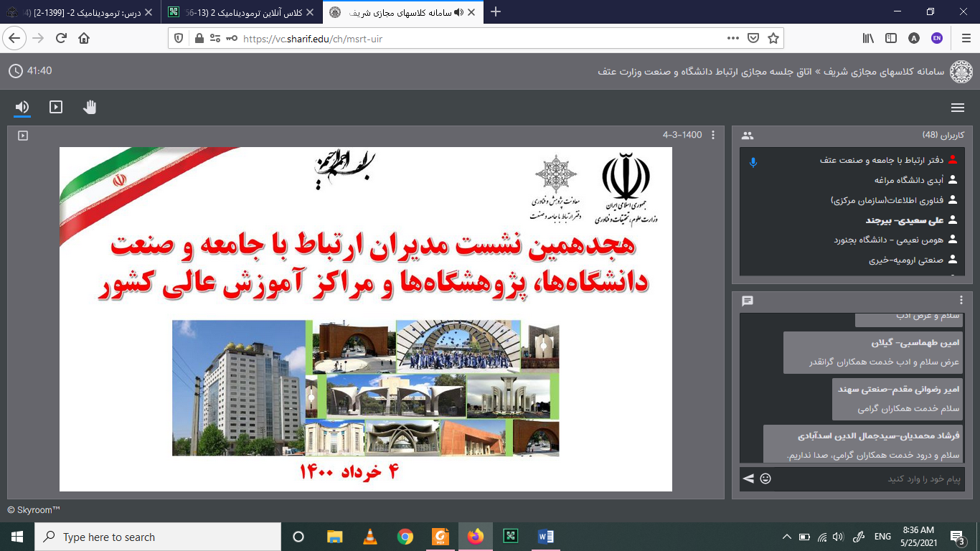
Task: Open presentation panel three-dot options menu
Action: 712,135
